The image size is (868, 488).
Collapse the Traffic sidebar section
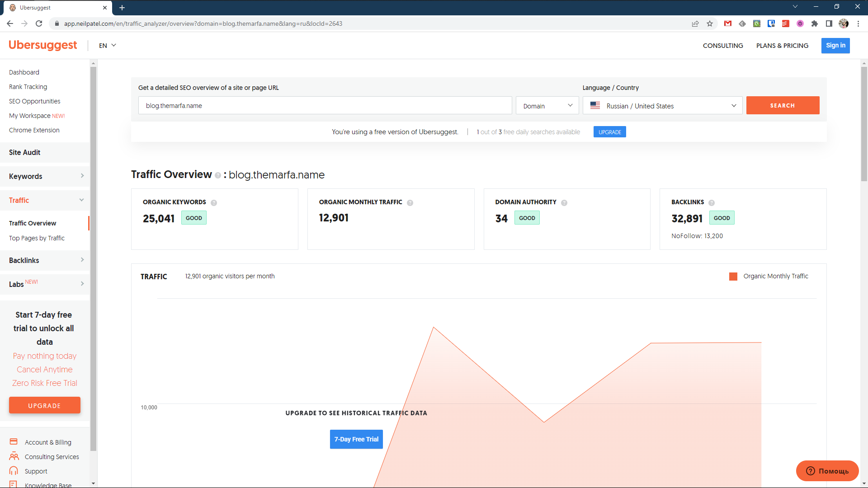click(45, 200)
